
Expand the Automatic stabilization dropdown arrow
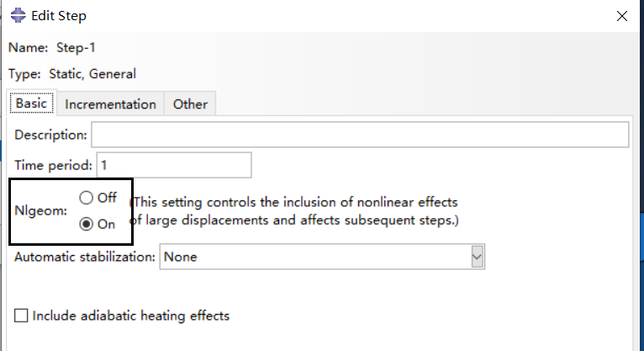point(478,257)
